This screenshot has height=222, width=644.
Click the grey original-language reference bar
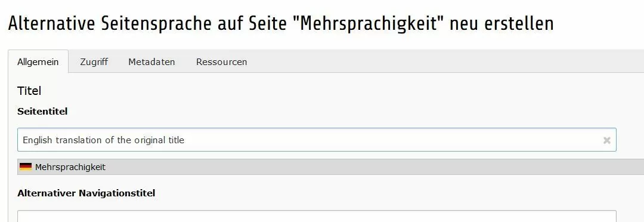click(x=330, y=167)
